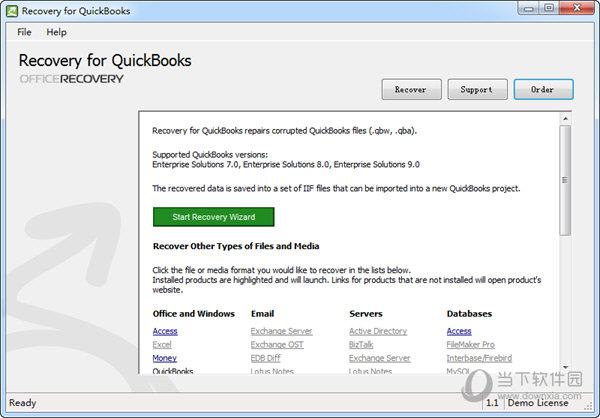The height and width of the screenshot is (418, 600).
Task: Open the Exchange Server link under Email
Action: tap(282, 331)
